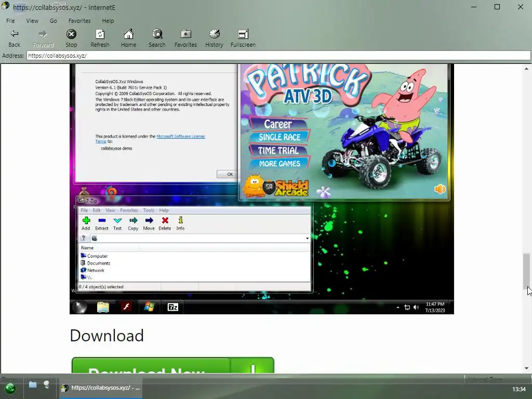Open the browser View menu
The image size is (532, 399).
[32, 21]
